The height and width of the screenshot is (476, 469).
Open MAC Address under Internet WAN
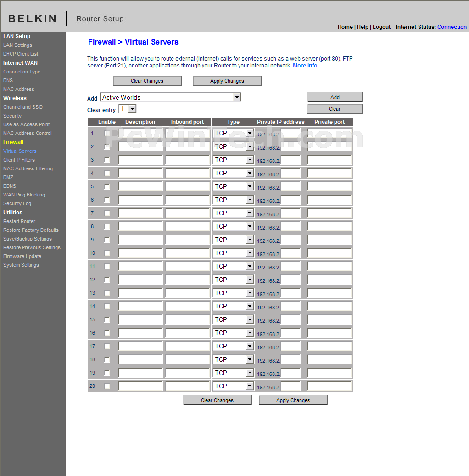[x=19, y=89]
